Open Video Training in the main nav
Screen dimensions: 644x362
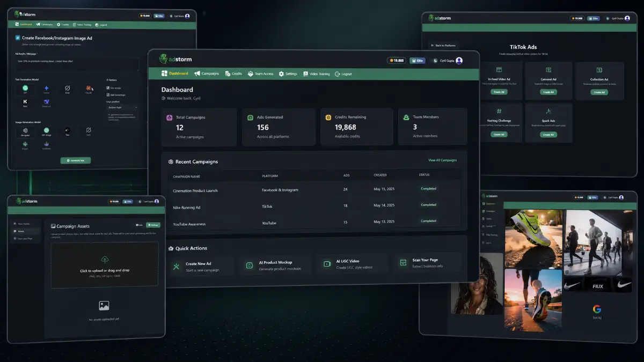pyautogui.click(x=317, y=73)
